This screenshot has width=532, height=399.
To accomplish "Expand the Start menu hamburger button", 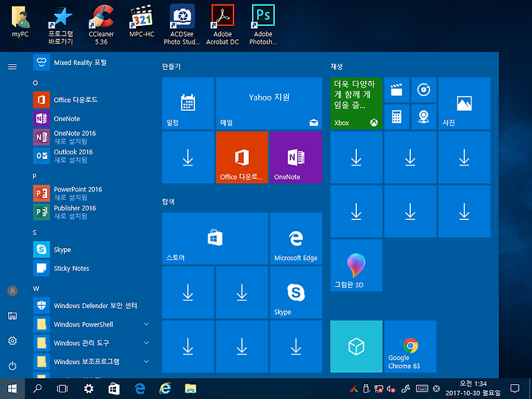I will point(13,66).
